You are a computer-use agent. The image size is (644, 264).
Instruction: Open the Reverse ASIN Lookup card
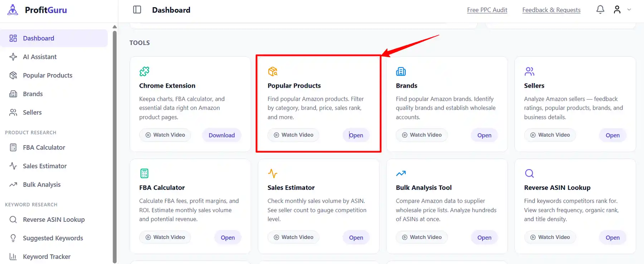[613, 237]
